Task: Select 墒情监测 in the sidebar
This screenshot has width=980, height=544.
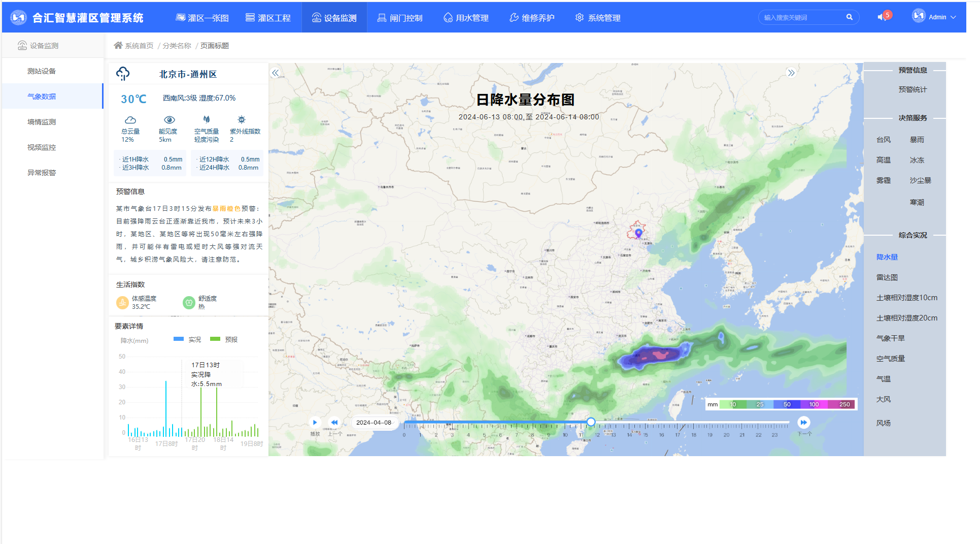Action: [x=42, y=122]
